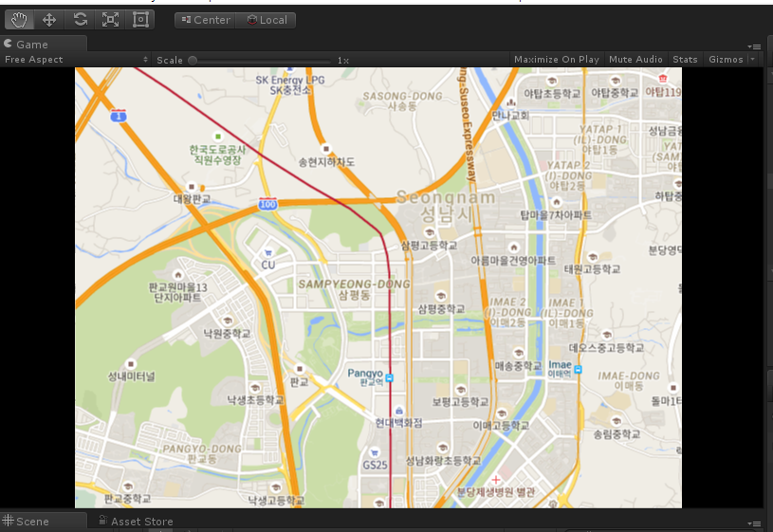Click the route 100 highway shield
This screenshot has height=532, width=773.
point(267,204)
